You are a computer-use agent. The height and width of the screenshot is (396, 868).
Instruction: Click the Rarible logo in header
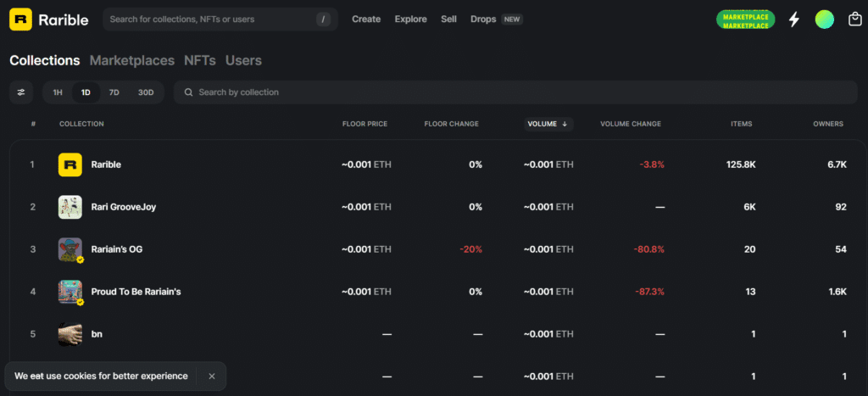(x=20, y=20)
